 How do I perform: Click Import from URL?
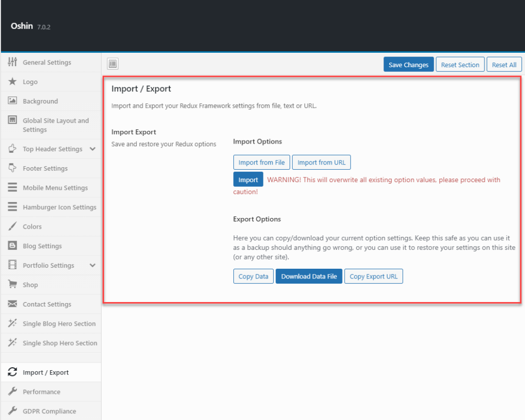[x=321, y=162]
